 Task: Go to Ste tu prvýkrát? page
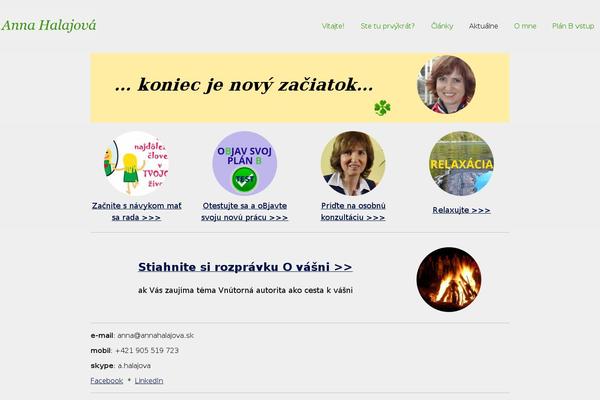387,26
